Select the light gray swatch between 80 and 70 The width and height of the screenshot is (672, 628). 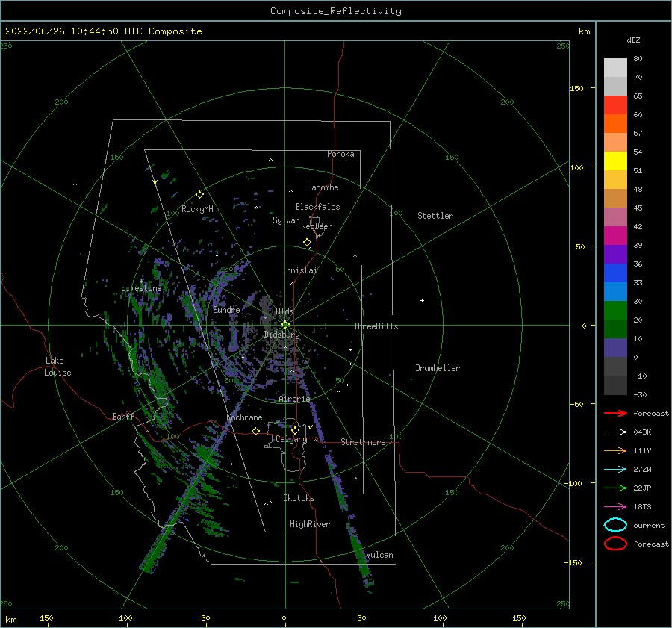(x=615, y=68)
